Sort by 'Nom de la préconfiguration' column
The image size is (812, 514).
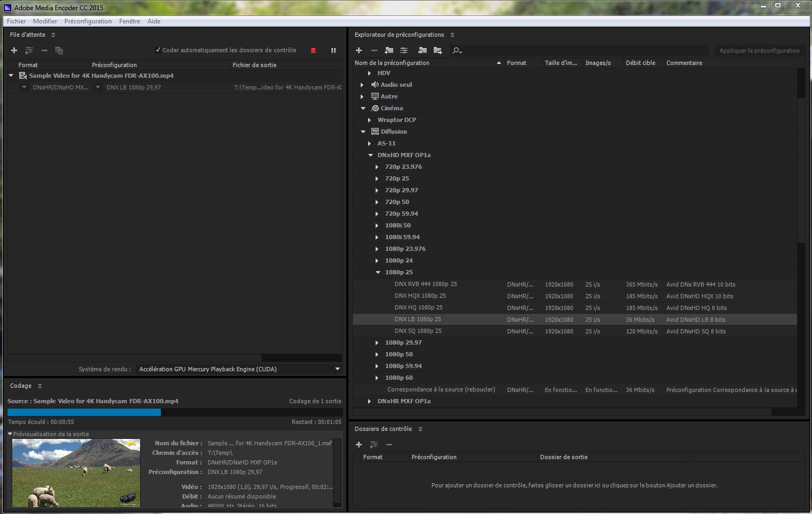[428, 63]
